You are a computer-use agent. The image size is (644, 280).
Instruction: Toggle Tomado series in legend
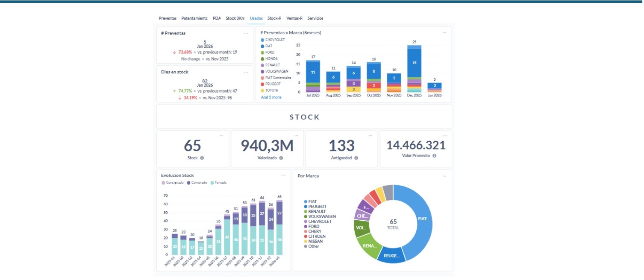pyautogui.click(x=219, y=183)
